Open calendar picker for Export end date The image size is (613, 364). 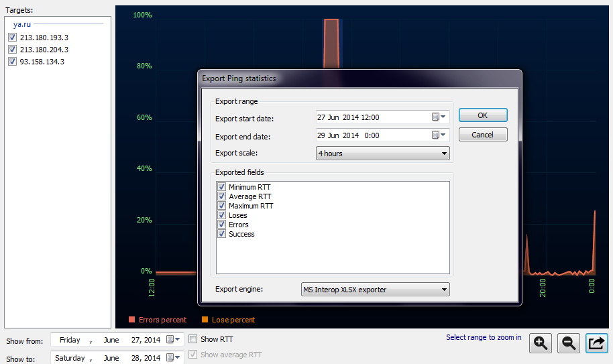tap(439, 135)
